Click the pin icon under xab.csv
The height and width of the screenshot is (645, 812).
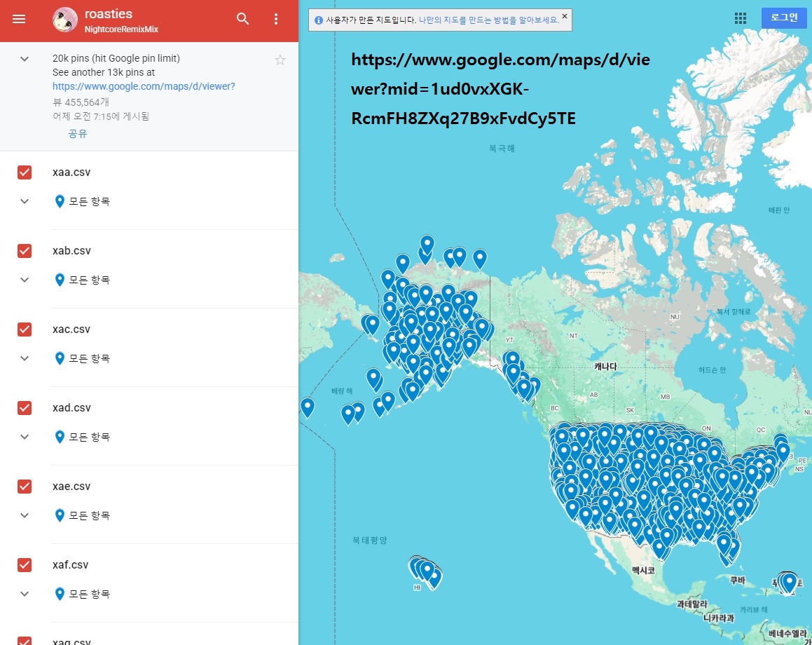tap(60, 280)
